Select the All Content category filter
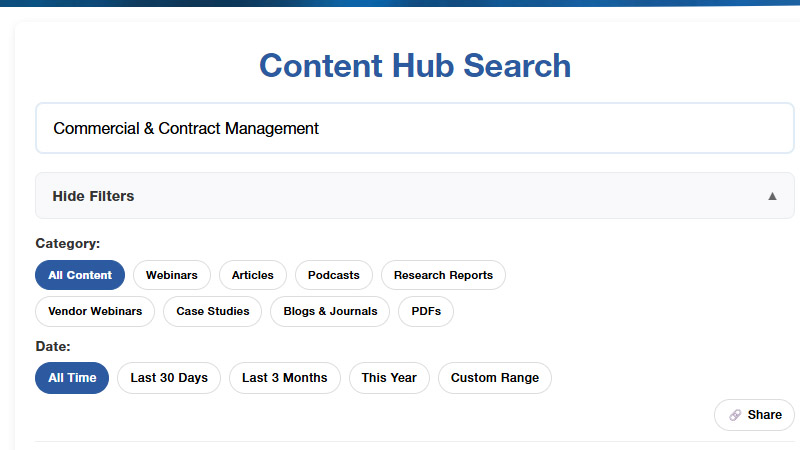Screen dimensions: 800x450 tap(80, 275)
